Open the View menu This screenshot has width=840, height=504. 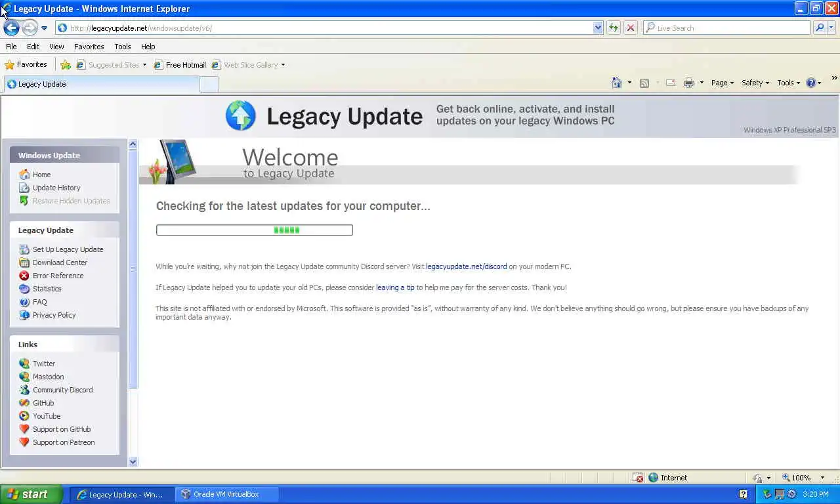(x=56, y=47)
